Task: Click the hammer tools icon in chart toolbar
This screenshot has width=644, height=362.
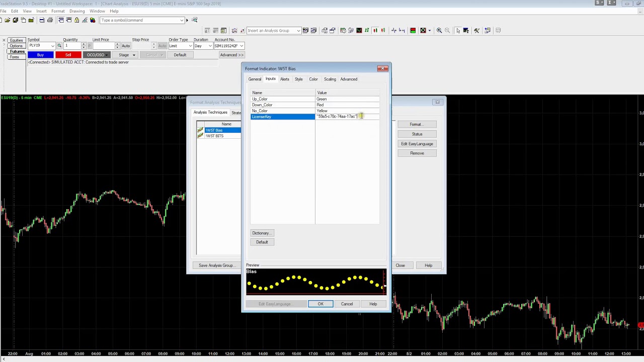Action: pos(476,30)
